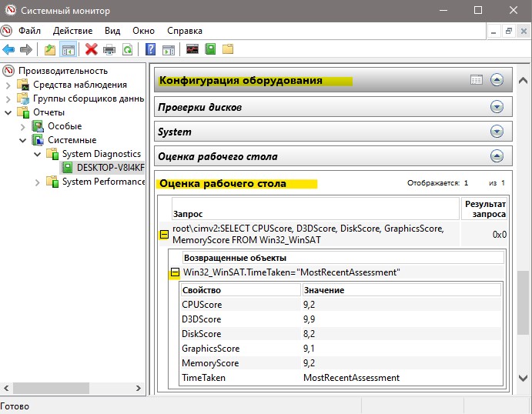The height and width of the screenshot is (414, 532).
Task: Select Производительность in the tree
Action: point(63,71)
